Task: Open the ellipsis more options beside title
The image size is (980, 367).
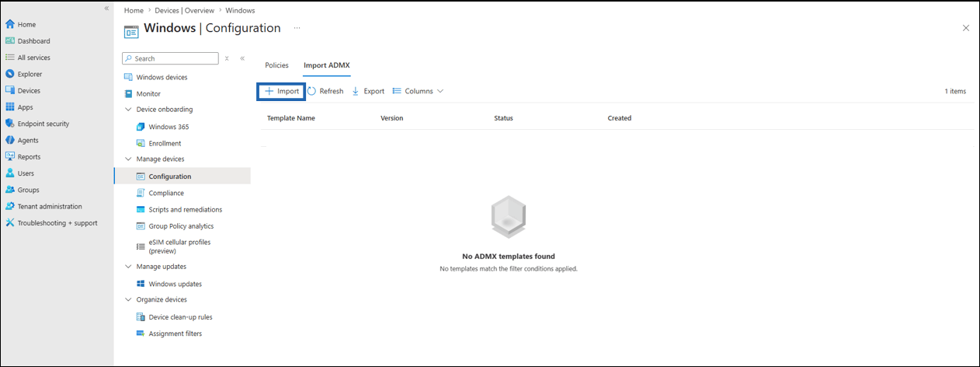Action: click(297, 28)
